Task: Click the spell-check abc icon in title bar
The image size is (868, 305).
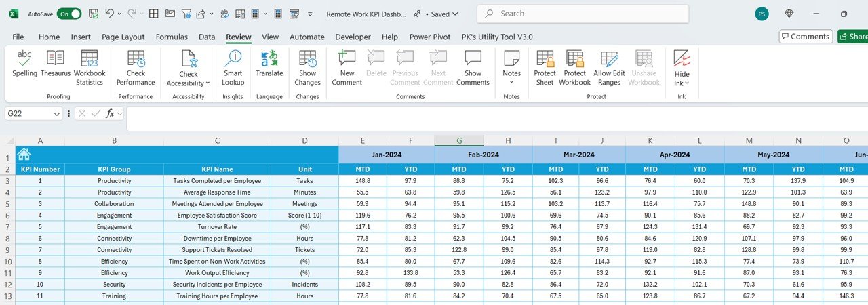Action: (225, 14)
